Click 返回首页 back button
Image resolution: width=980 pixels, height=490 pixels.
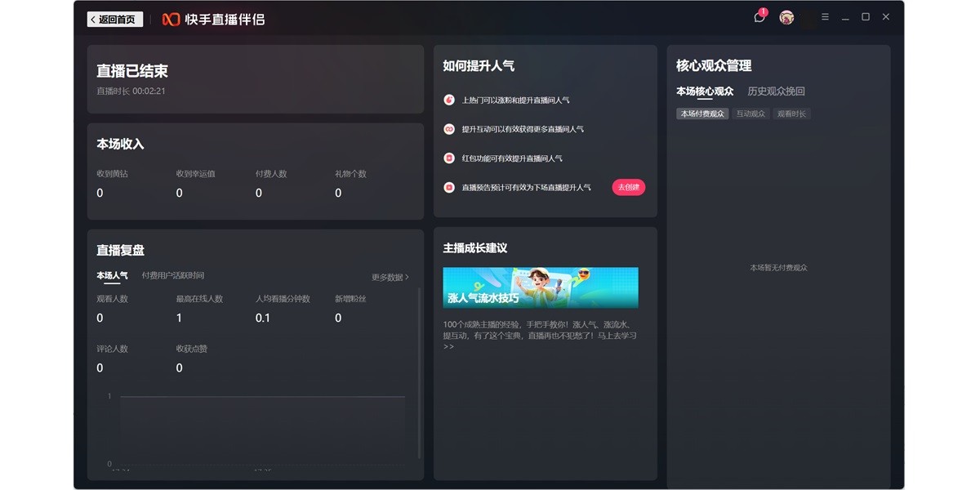click(115, 19)
